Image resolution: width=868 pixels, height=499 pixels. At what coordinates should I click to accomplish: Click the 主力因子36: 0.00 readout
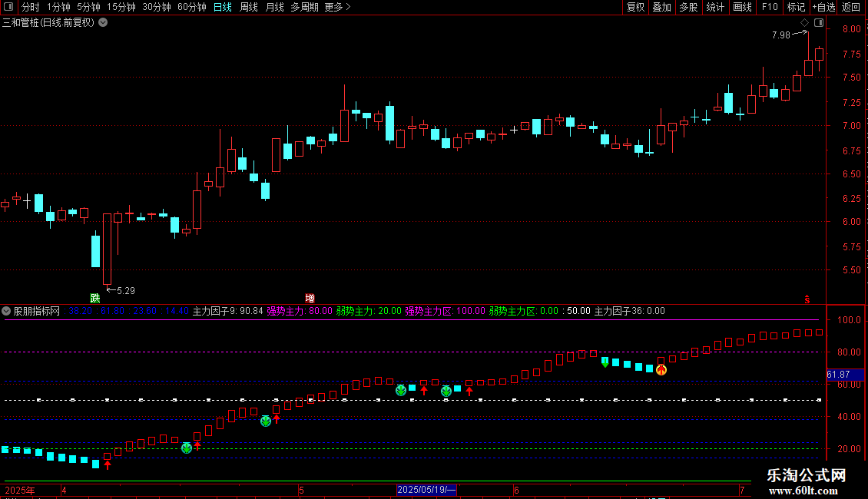pos(630,311)
